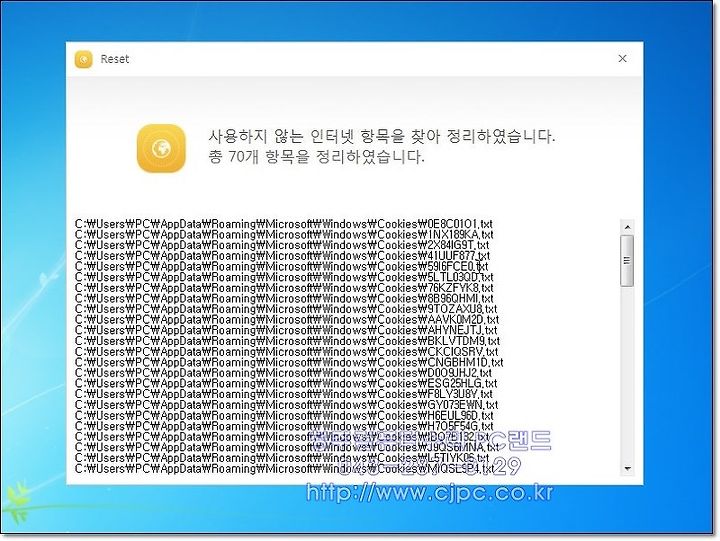Select the Cookies\41UUF877.txt row

pyautogui.click(x=282, y=256)
